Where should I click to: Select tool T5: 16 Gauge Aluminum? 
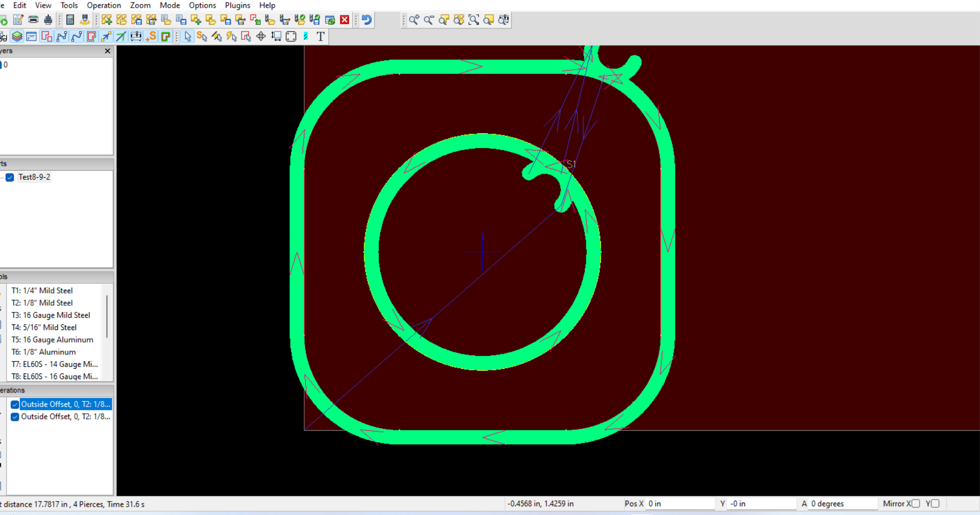click(x=52, y=340)
